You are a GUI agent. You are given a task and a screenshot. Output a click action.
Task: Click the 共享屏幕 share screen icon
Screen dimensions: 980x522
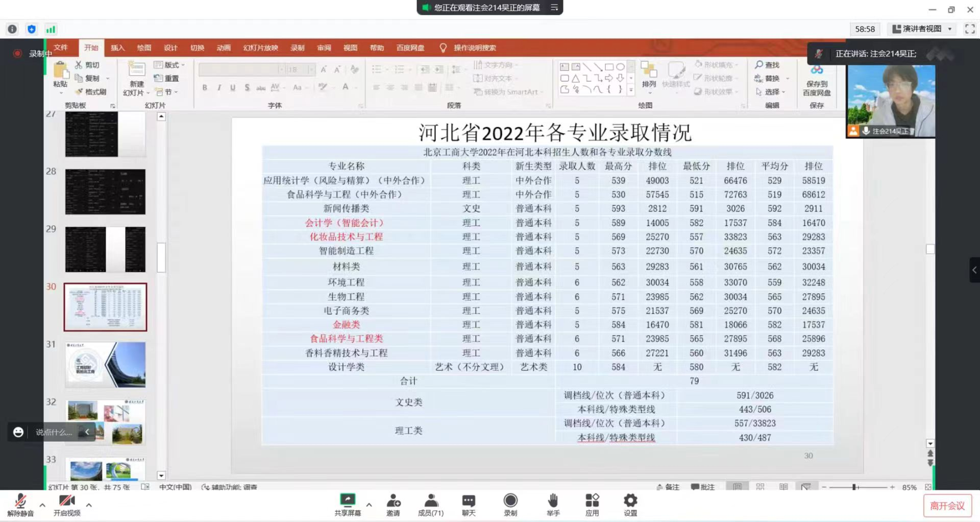(x=347, y=501)
